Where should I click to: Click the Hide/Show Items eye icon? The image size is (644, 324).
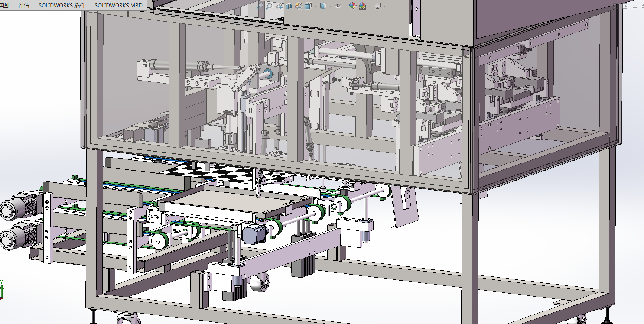[338, 6]
